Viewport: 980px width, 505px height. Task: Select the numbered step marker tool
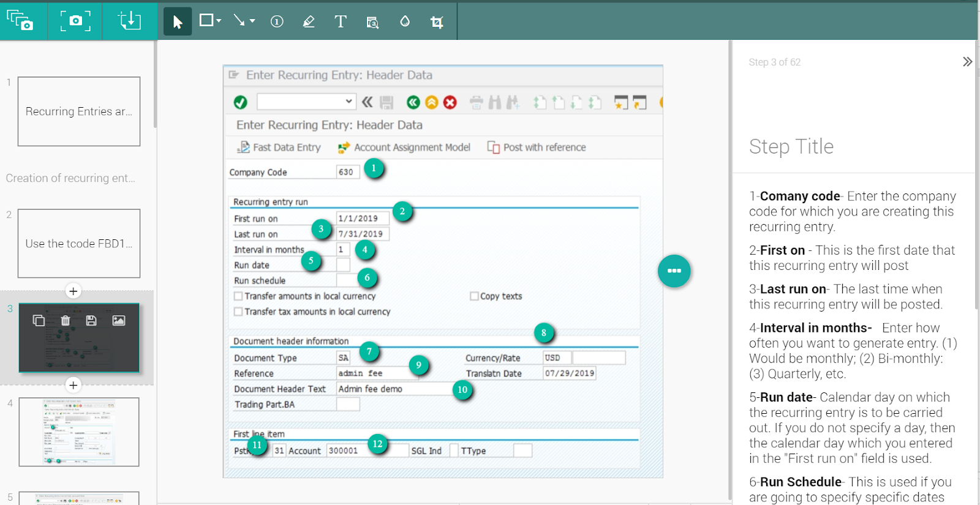click(x=277, y=22)
